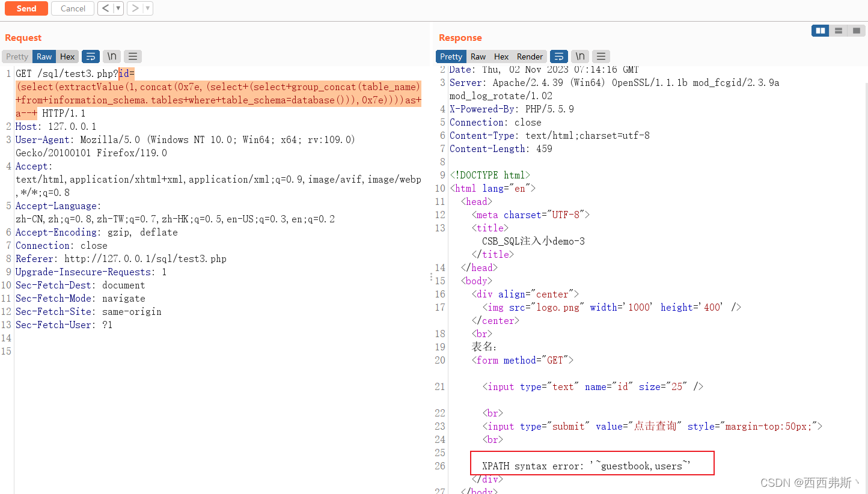Toggle non-printable characters in Request panel
Viewport: 868px width, 494px height.
tap(112, 56)
